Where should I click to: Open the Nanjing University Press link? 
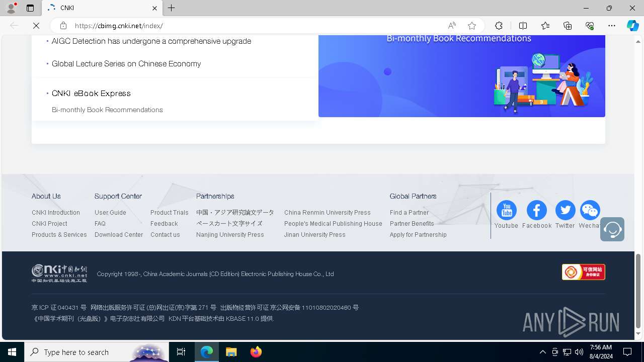[x=230, y=235]
